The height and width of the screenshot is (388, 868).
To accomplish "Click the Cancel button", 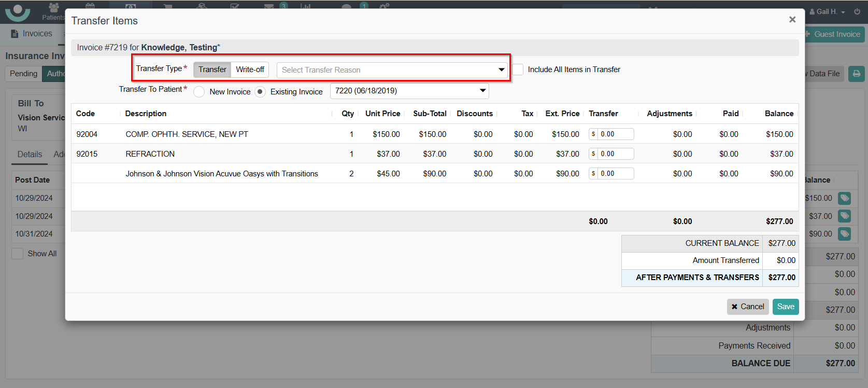I will pos(747,307).
